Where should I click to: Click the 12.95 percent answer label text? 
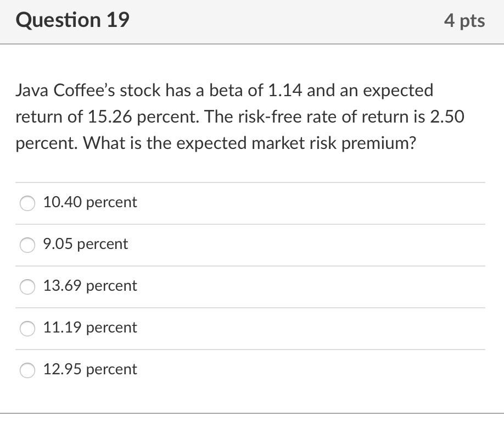click(90, 369)
